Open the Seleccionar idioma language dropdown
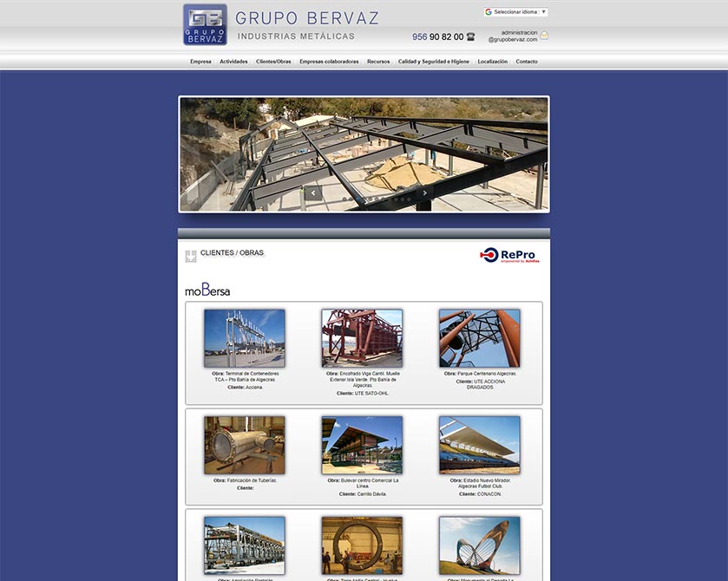 pos(515,12)
